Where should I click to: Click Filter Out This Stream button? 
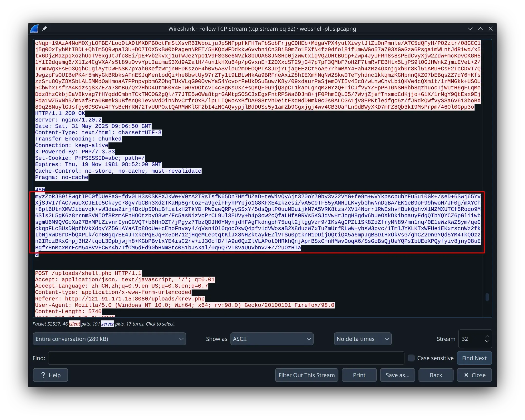pyautogui.click(x=307, y=375)
